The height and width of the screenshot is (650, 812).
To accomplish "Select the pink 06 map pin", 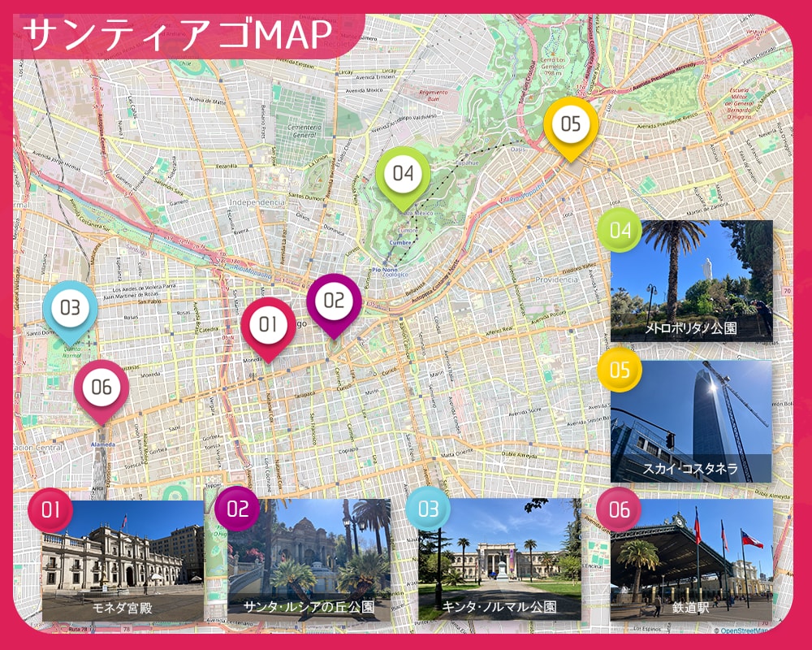I will [101, 388].
